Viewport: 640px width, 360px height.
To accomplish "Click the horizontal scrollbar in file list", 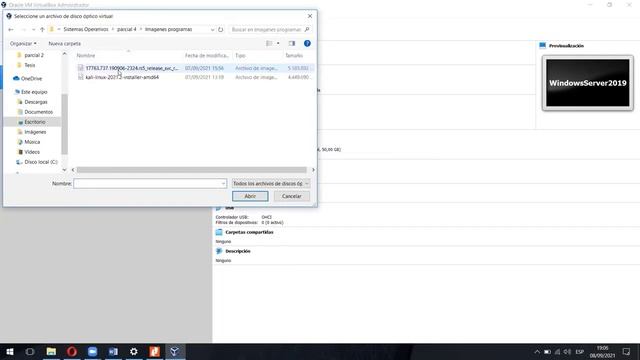I will click(x=192, y=170).
